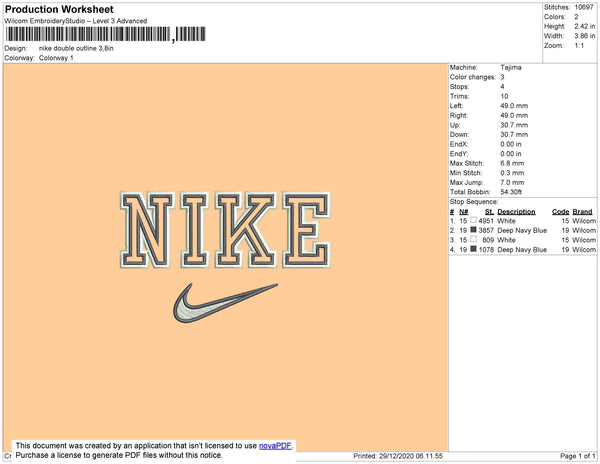Click the Max Stitch value 6.8 mm

coord(512,163)
